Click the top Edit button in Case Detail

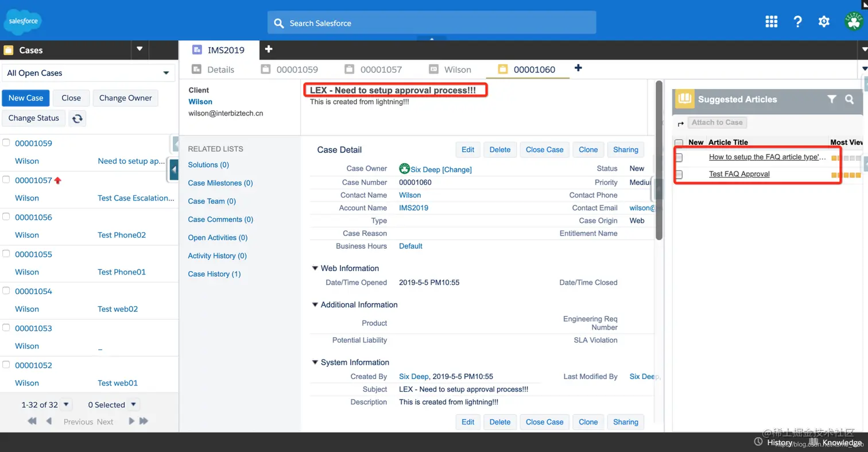468,149
